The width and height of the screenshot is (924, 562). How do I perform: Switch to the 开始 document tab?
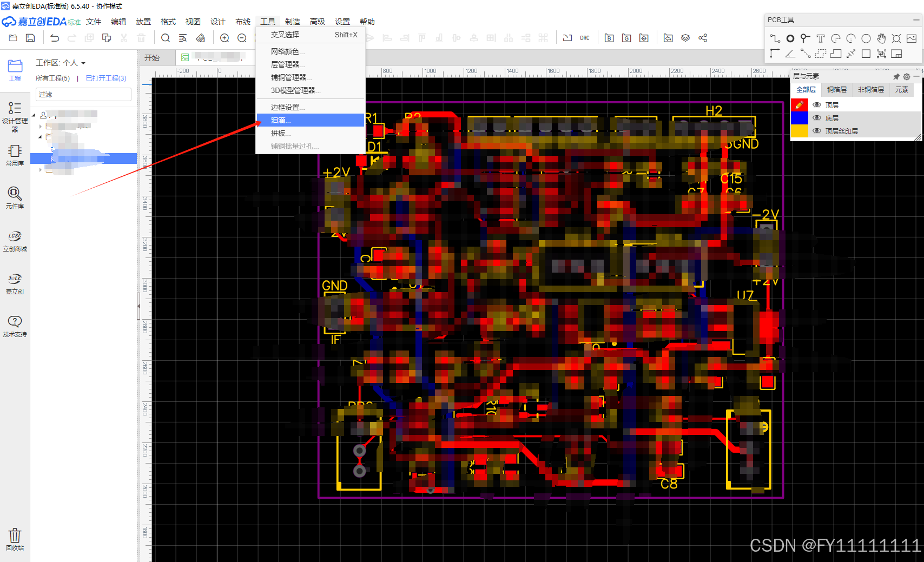(x=152, y=58)
